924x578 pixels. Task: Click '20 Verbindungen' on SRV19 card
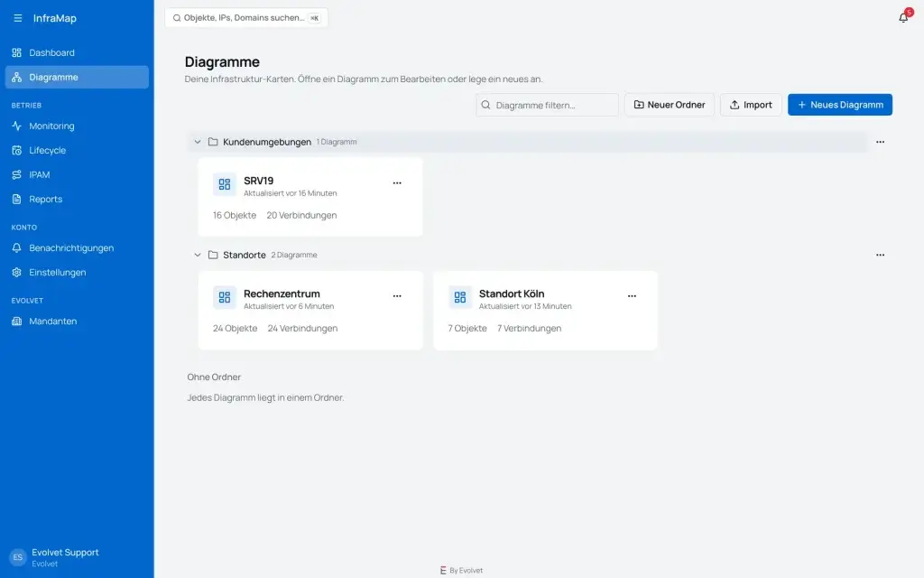click(x=301, y=215)
